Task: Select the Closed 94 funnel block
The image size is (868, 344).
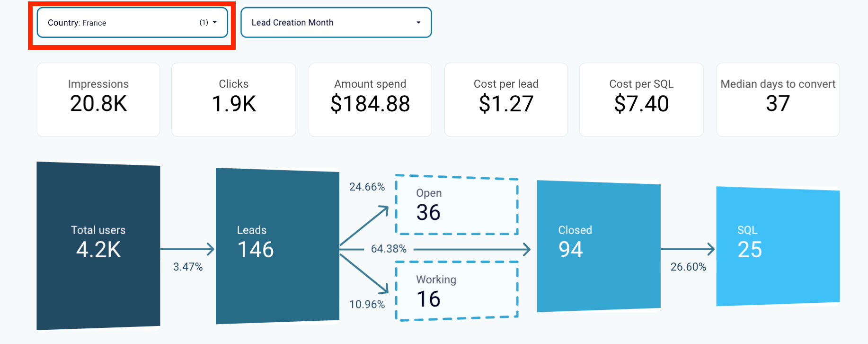Action: [599, 246]
